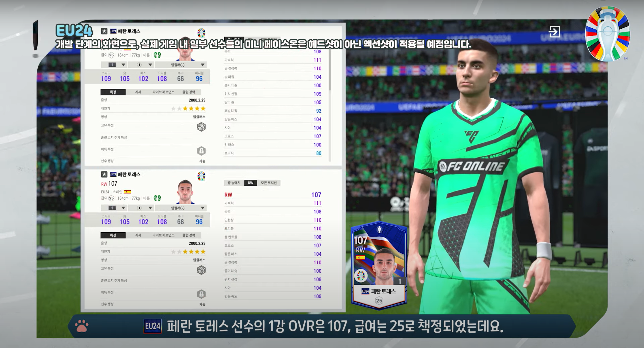Click the 고유 특성 trait icon in upper panel
Image resolution: width=644 pixels, height=348 pixels.
201,127
